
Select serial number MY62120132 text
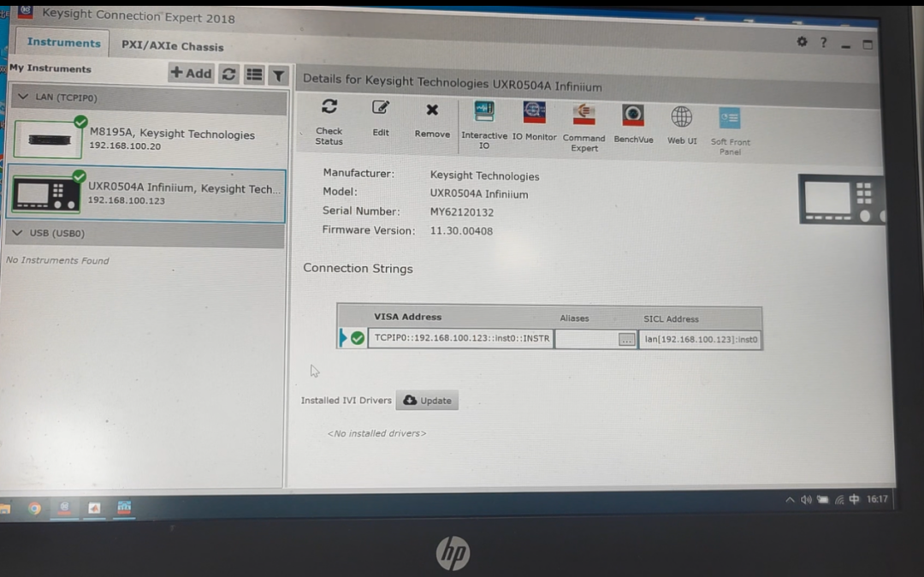[461, 212]
